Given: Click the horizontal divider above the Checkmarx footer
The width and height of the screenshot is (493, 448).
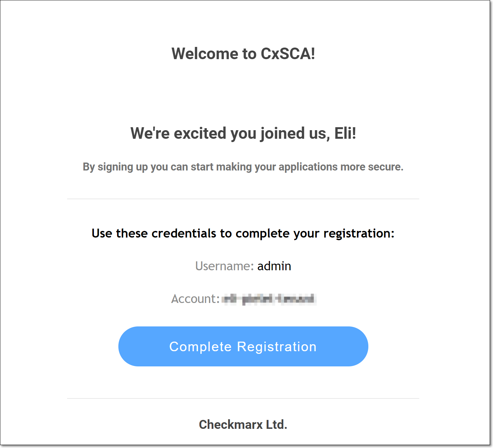Looking at the screenshot, I should coord(243,398).
